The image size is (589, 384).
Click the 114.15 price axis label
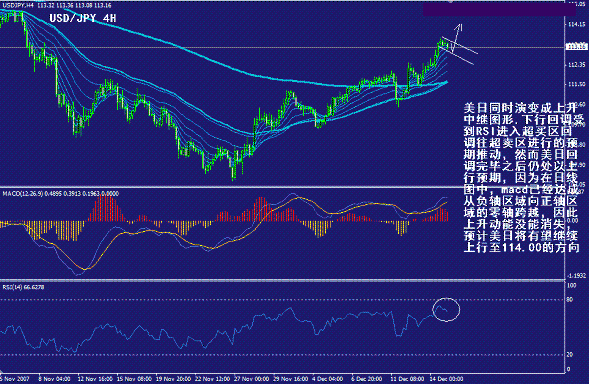point(577,24)
